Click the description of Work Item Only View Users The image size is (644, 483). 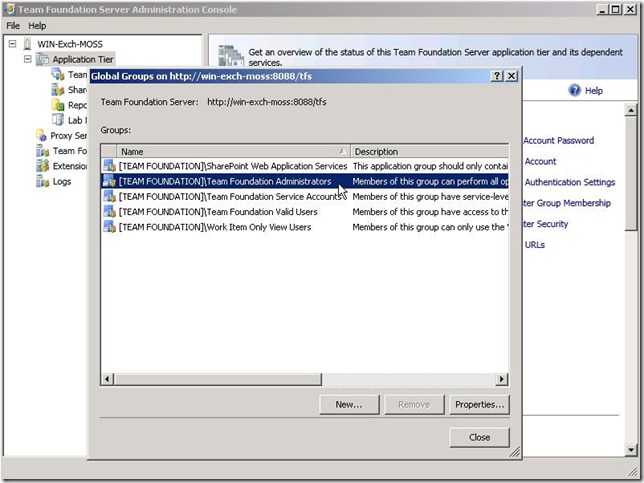(430, 227)
